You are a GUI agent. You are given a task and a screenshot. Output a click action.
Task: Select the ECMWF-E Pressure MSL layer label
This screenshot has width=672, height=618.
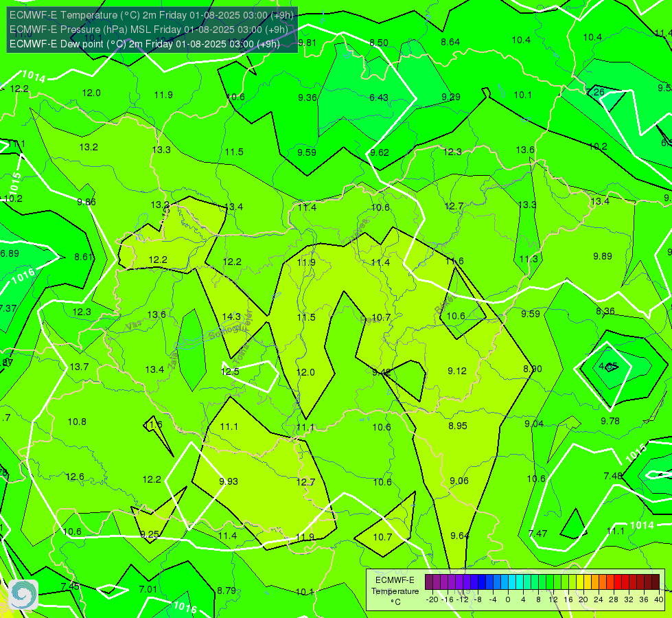pos(148,30)
